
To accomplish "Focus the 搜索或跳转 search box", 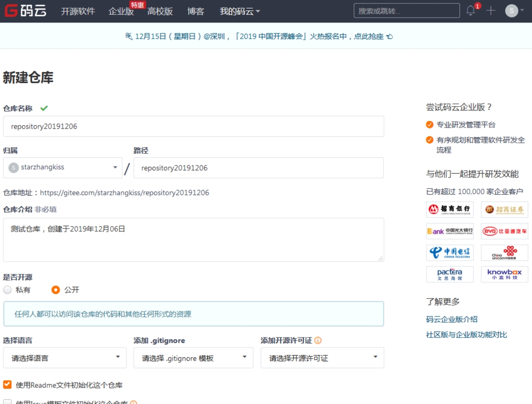I will tap(407, 11).
